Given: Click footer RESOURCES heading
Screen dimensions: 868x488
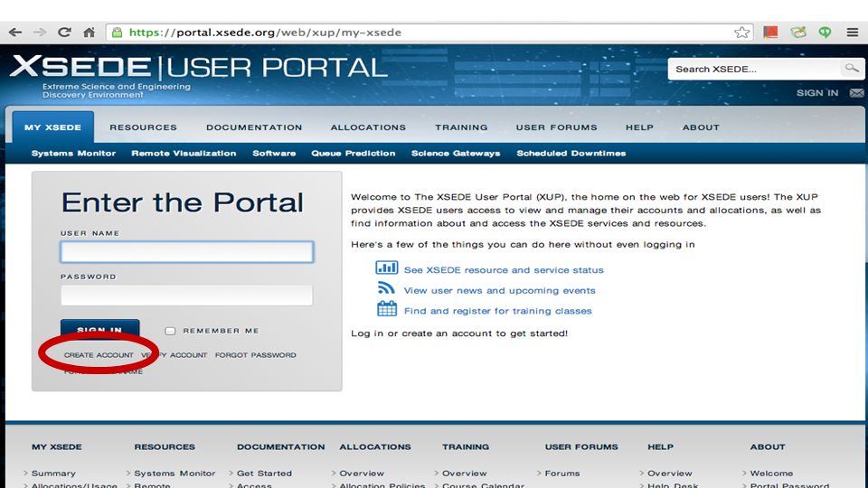Looking at the screenshot, I should (x=165, y=446).
